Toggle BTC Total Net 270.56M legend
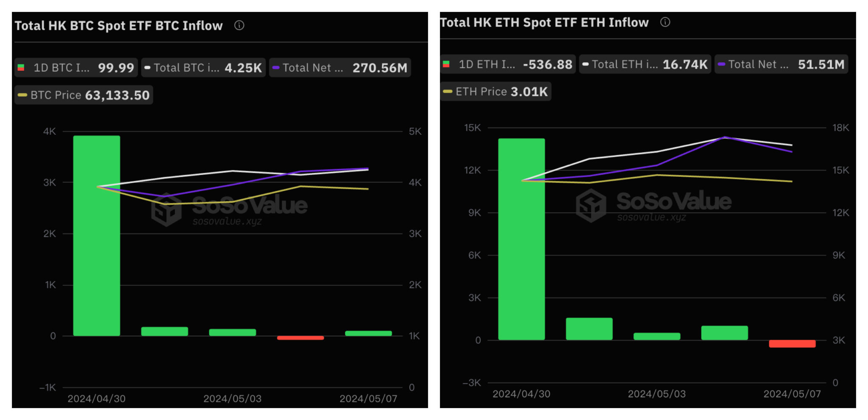 (x=340, y=67)
